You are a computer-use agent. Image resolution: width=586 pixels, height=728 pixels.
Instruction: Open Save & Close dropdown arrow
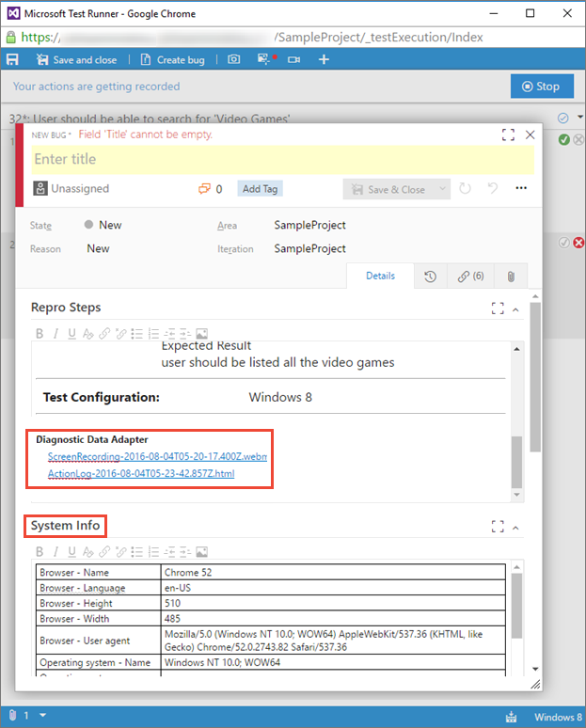[442, 189]
